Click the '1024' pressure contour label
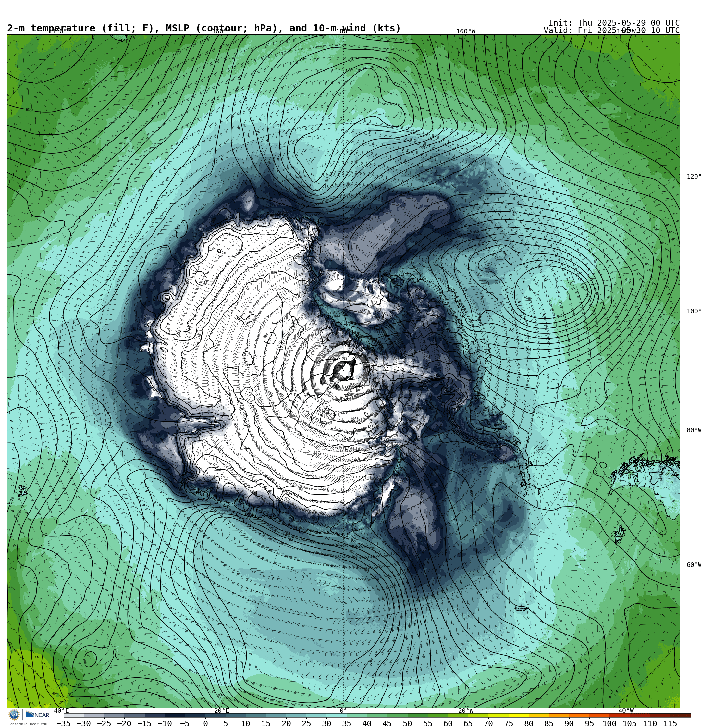 pos(29,110)
